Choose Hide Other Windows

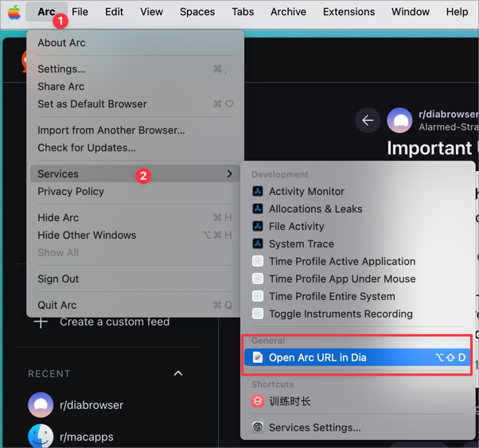[x=135, y=235]
